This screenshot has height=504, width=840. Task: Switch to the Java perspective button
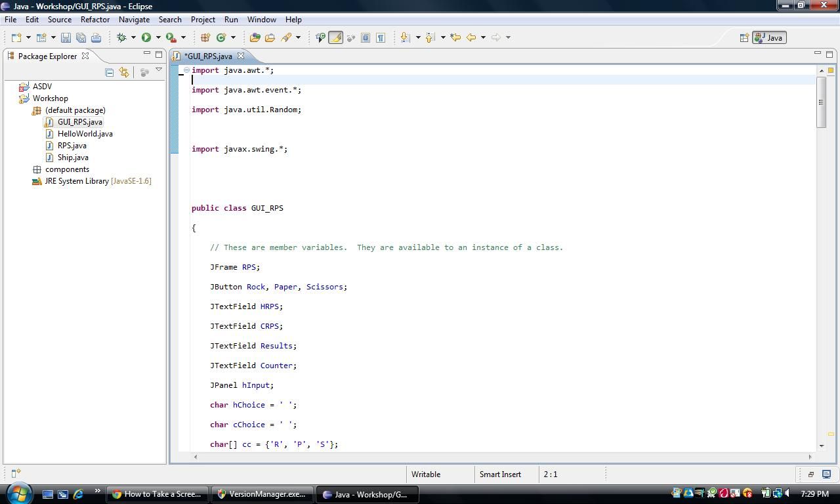tap(768, 38)
